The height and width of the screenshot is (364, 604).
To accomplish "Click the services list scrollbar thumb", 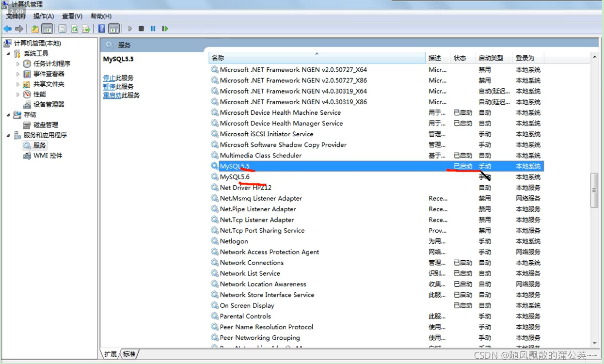I will tap(594, 190).
